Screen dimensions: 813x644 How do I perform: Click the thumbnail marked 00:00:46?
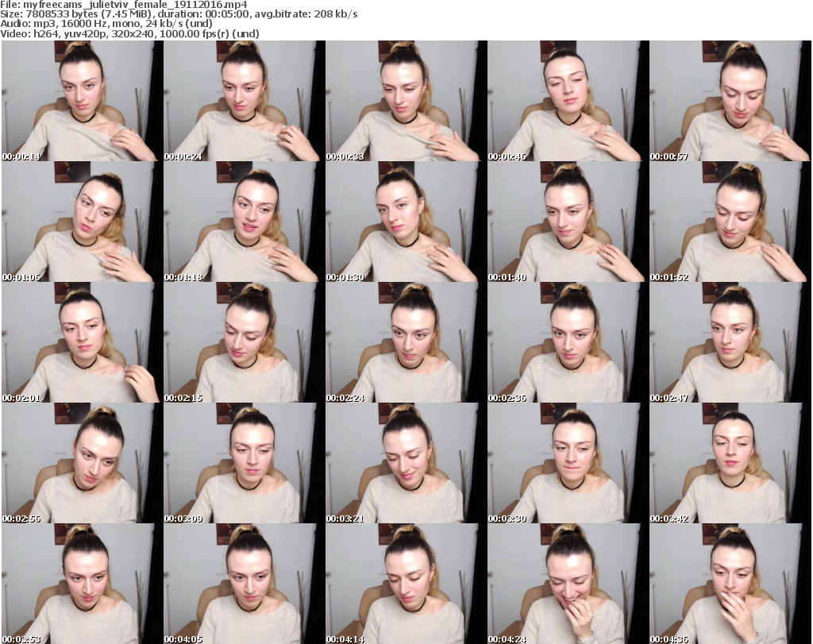568,101
